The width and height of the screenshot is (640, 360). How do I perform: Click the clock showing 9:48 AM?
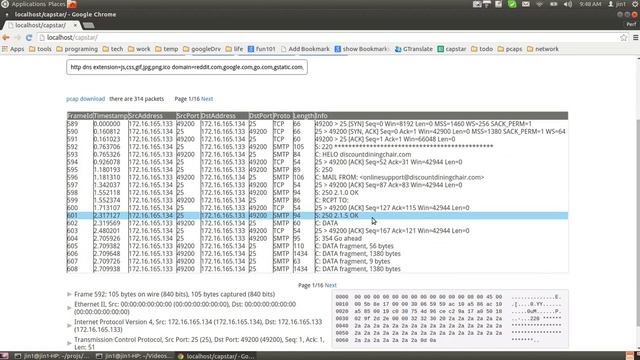[590, 4]
